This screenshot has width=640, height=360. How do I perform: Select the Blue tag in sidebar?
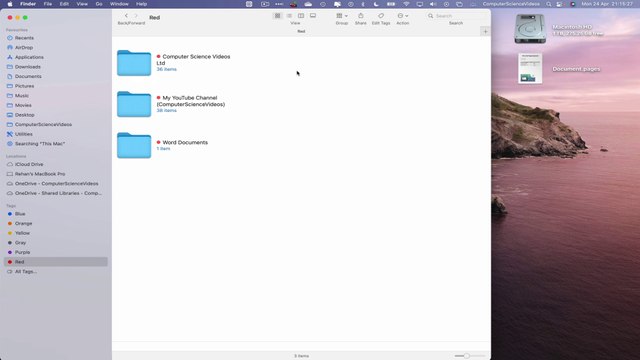pos(20,214)
